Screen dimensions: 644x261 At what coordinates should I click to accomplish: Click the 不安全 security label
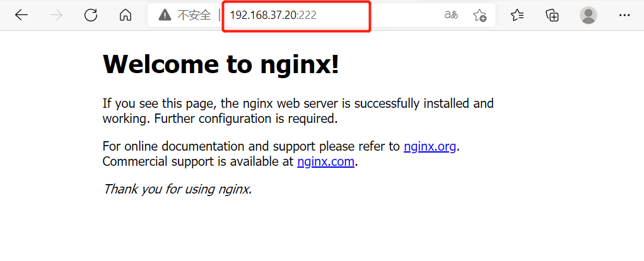coord(194,16)
